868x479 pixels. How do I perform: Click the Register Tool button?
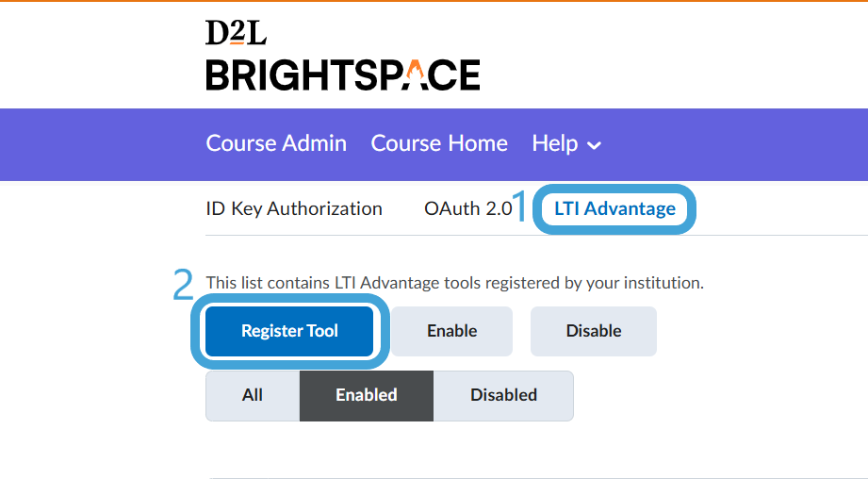pyautogui.click(x=289, y=331)
